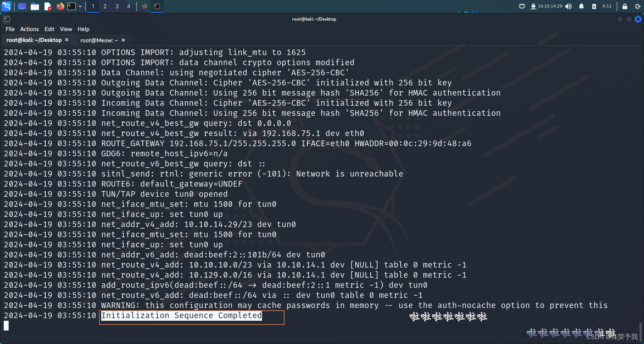Viewport: 644px width, 344px height.
Task: Click the panel clock showing 4:11
Action: [607, 6]
